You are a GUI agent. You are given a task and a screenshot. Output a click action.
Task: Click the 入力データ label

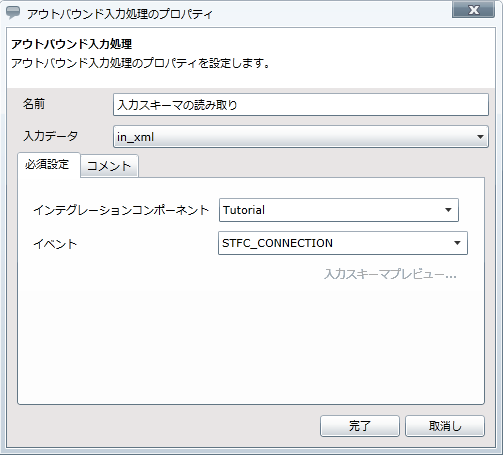[50, 136]
